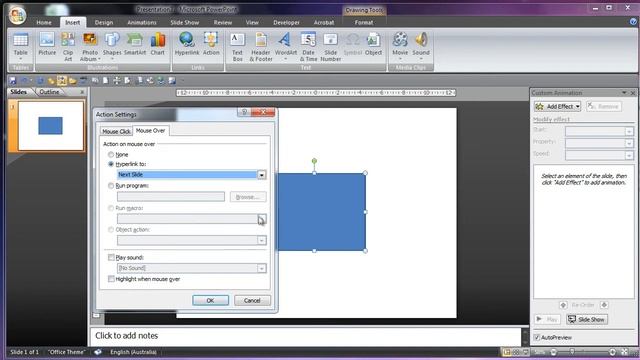
Task: Expand the Hyperlink to Next Slide dropdown
Action: click(x=262, y=175)
